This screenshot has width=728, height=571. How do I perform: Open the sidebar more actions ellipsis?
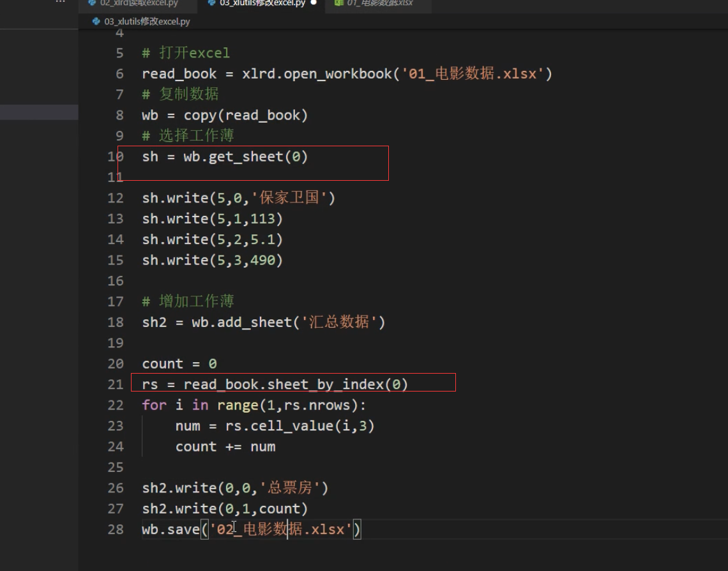pyautogui.click(x=61, y=3)
